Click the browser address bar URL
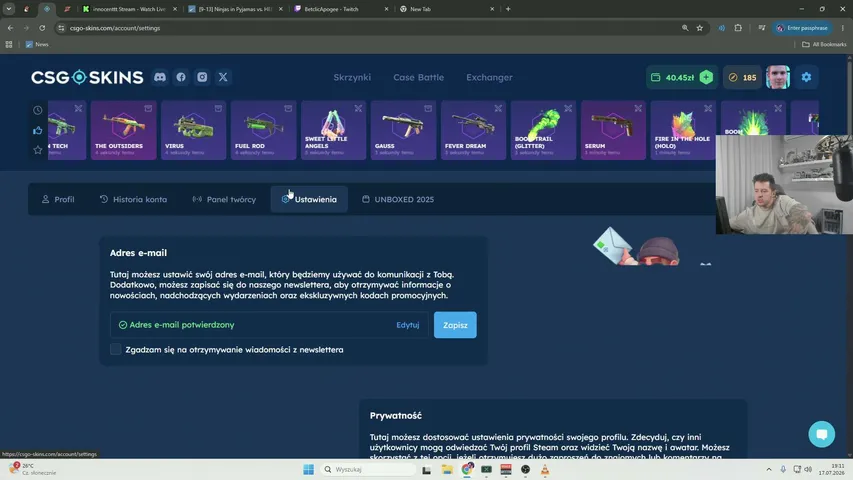853x480 pixels. (x=115, y=28)
